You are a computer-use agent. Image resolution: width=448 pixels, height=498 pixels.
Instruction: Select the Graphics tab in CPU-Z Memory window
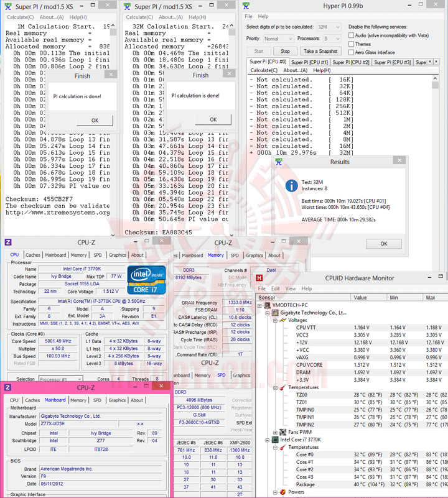[254, 256]
